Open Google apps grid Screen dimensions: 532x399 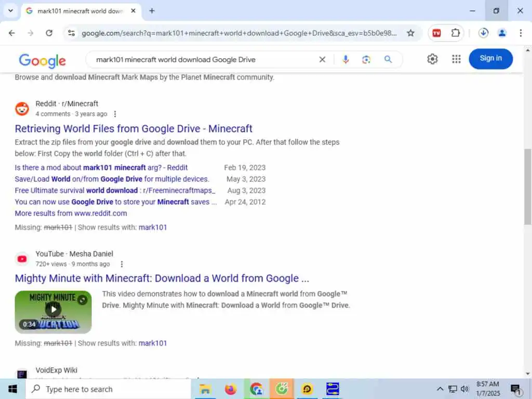456,59
